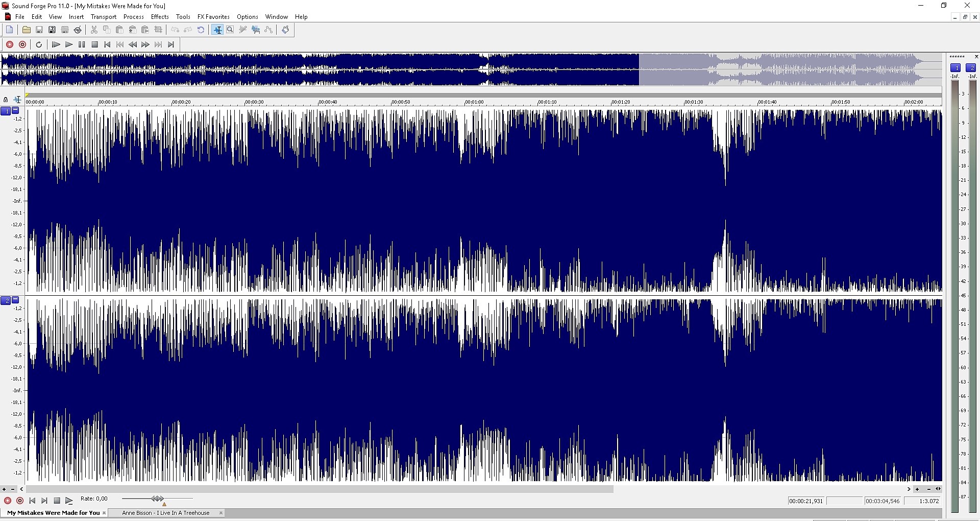This screenshot has width=980, height=521.
Task: Collapse channel 1 with its minimize button
Action: [15, 110]
